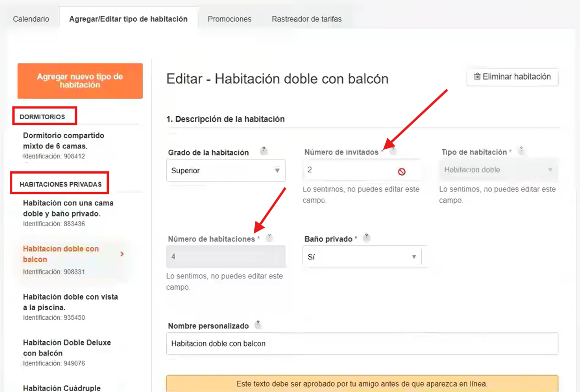
Task: Select Habitación Doble Deluxe con balcón
Action: (x=67, y=347)
